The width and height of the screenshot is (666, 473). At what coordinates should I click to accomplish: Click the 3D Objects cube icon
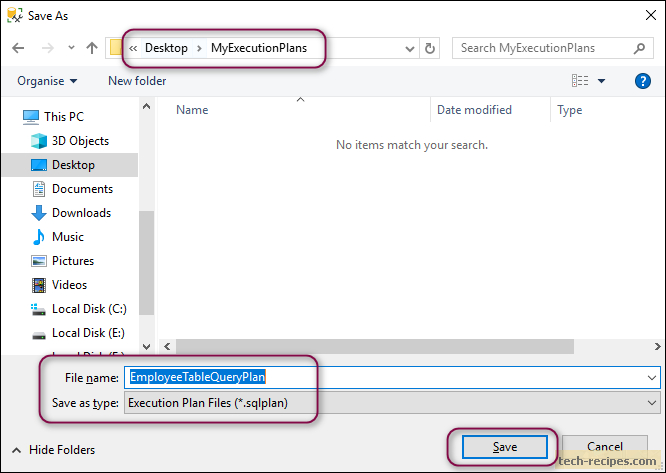coord(39,141)
